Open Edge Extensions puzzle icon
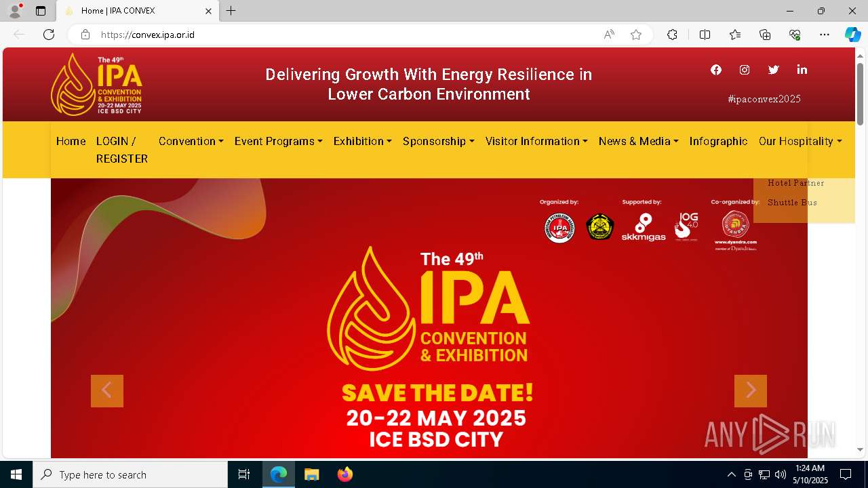The width and height of the screenshot is (868, 488). [x=672, y=35]
